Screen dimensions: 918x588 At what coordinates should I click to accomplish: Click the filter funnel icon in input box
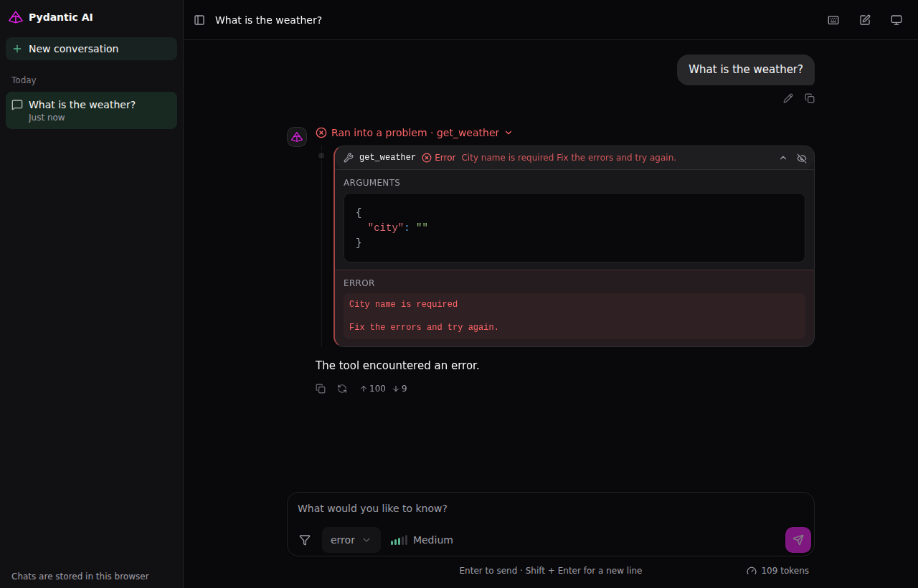[305, 540]
